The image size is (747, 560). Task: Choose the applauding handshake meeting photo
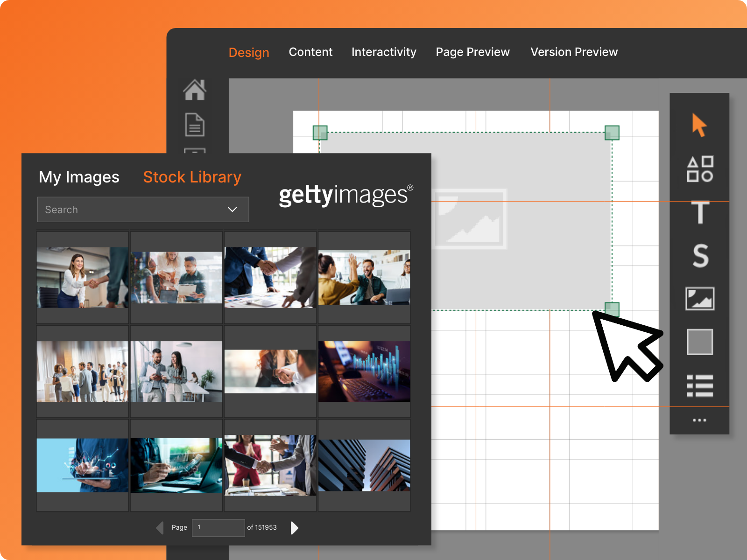tap(270, 465)
